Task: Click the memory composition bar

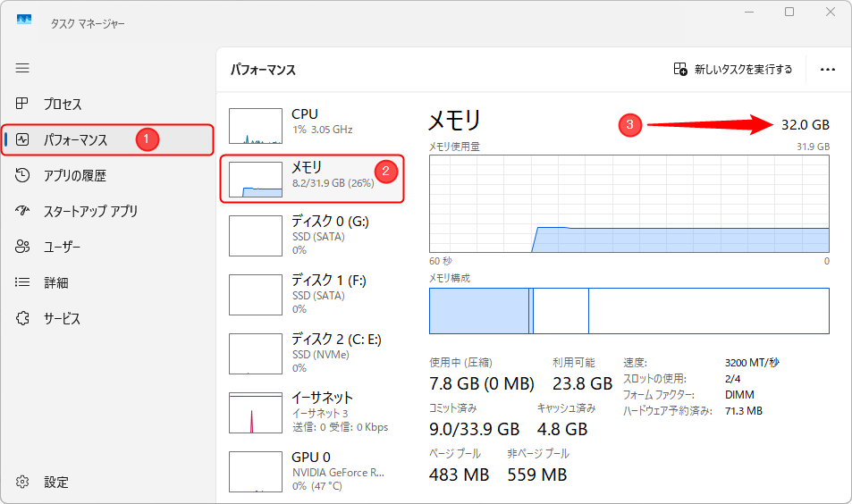Action: click(x=628, y=311)
